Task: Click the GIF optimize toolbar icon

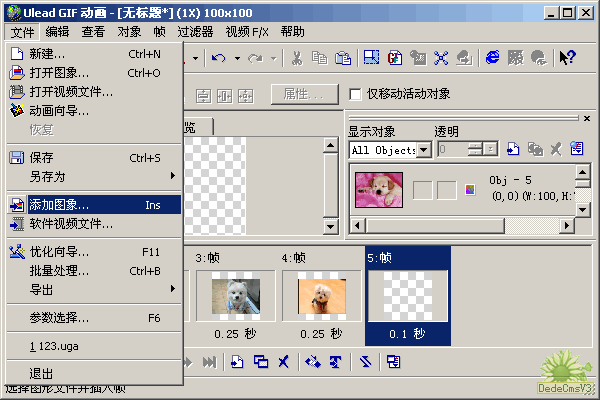Action: click(x=395, y=58)
